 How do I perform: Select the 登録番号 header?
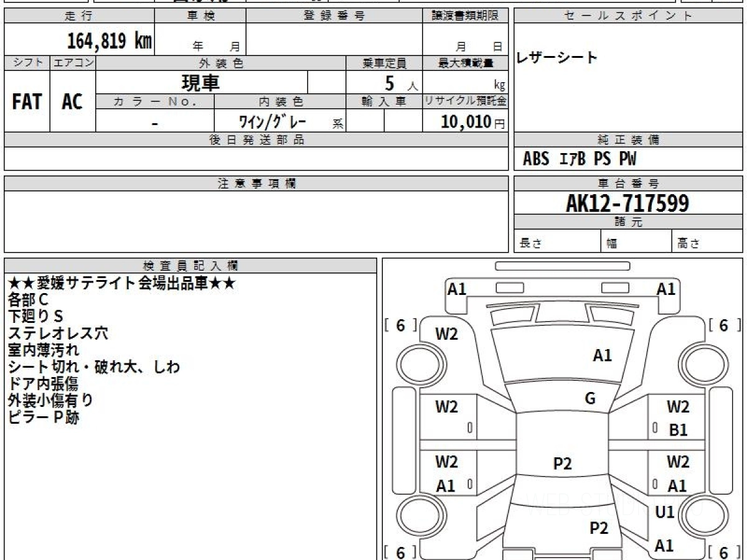point(334,16)
